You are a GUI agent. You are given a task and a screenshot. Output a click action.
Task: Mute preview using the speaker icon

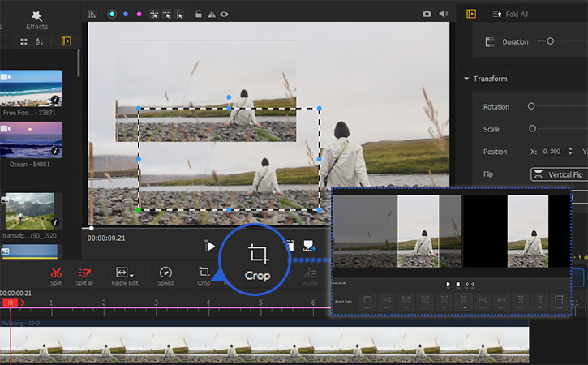[444, 14]
